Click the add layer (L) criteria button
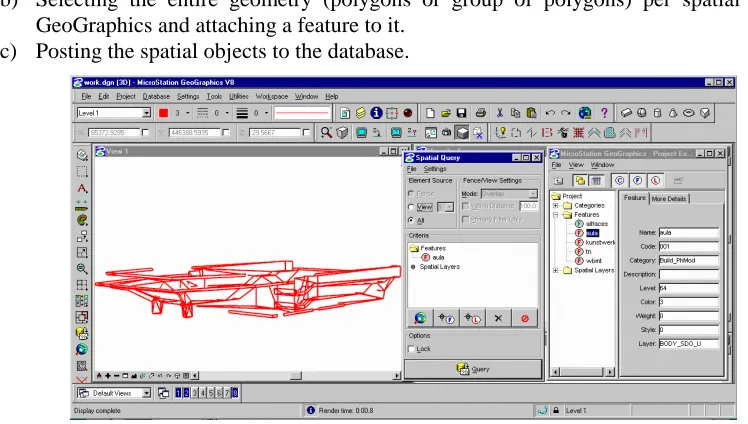Viewport: 748px width, 424px height. 472,318
